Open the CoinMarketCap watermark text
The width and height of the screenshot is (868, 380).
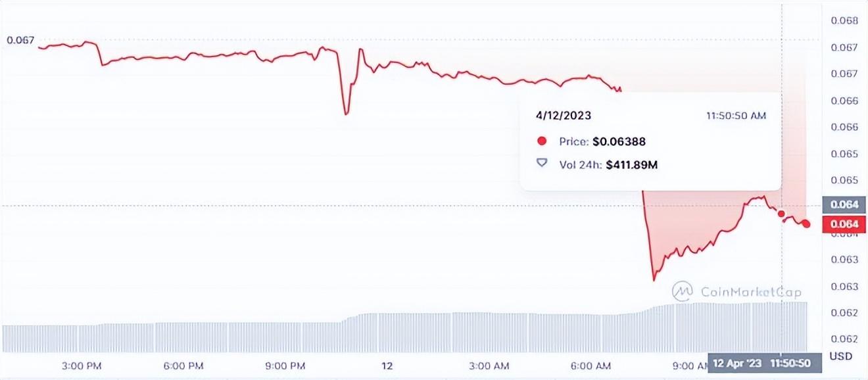[x=751, y=291]
